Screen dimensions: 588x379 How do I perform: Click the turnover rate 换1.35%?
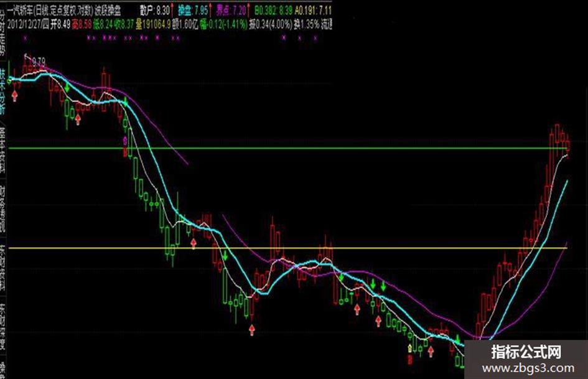pos(307,25)
